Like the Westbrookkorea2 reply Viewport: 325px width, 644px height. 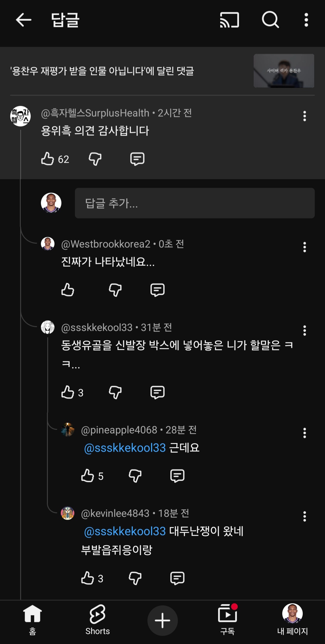[x=68, y=290]
